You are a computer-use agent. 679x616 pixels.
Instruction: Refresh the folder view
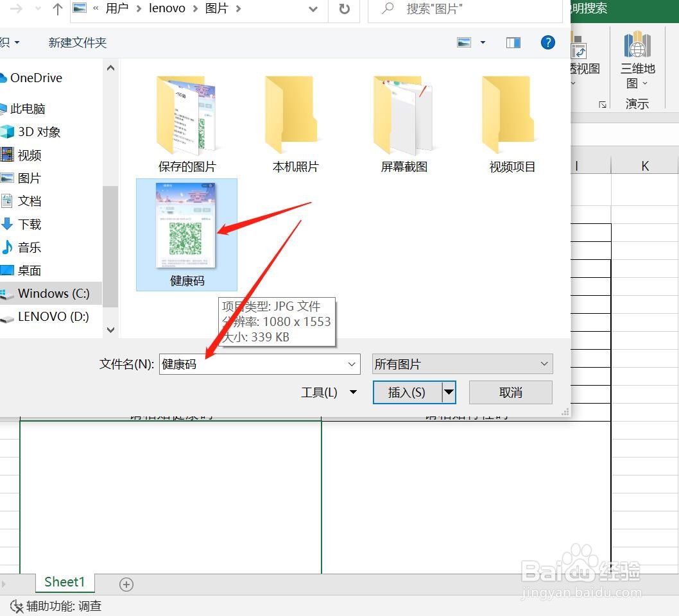(x=344, y=9)
